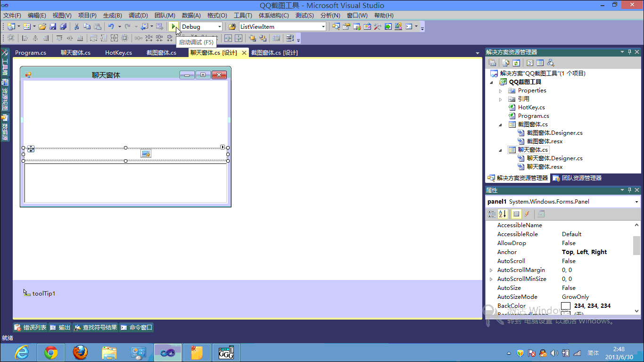Open the 错误列表 panel
The width and height of the screenshot is (644, 362).
[30, 327]
